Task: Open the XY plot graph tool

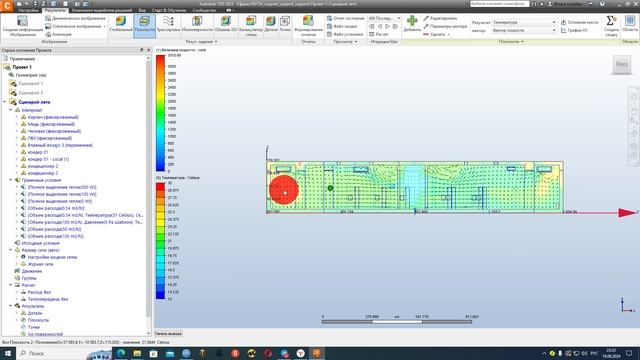Action: [x=574, y=30]
